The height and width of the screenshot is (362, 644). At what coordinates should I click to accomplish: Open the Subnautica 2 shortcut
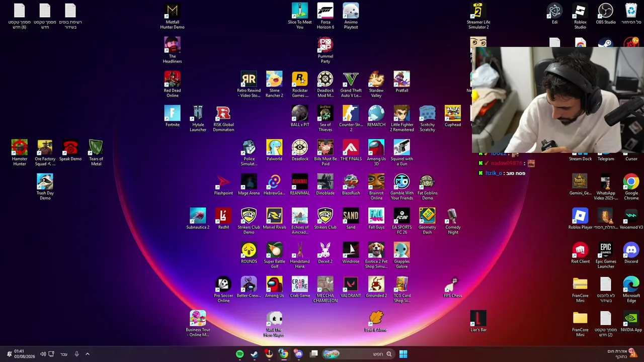pos(198,219)
